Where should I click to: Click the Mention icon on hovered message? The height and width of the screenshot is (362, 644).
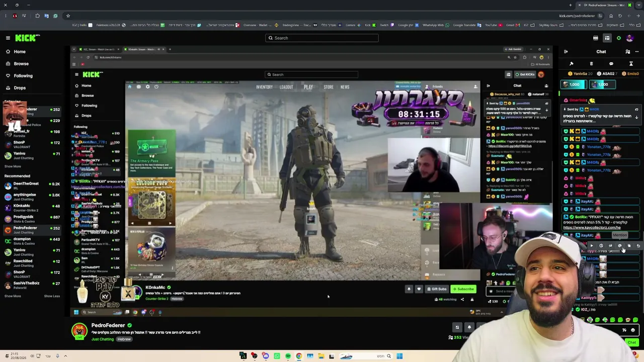click(620, 245)
